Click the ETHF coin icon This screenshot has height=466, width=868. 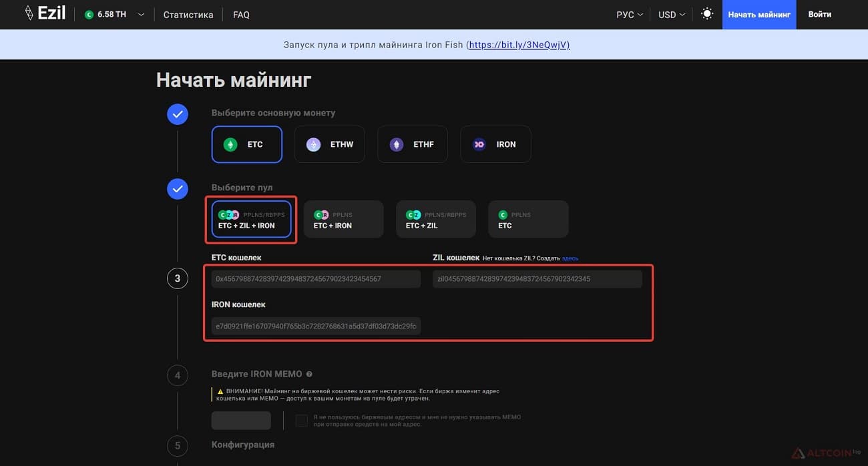coord(397,144)
